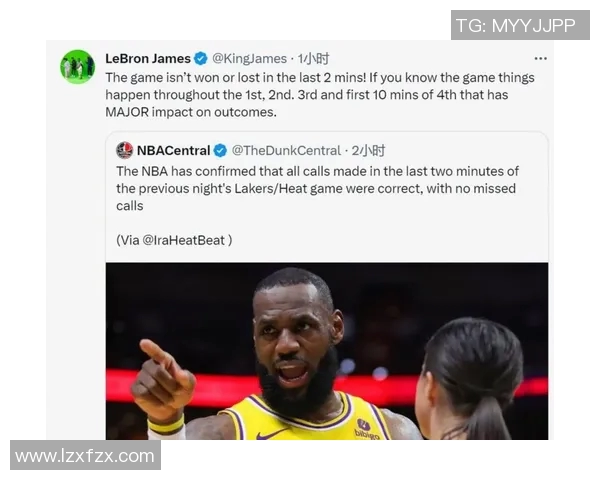Screen dimensions: 600x480
Task: Click the 2小时 quoted tweet timestamp
Action: tap(368, 150)
